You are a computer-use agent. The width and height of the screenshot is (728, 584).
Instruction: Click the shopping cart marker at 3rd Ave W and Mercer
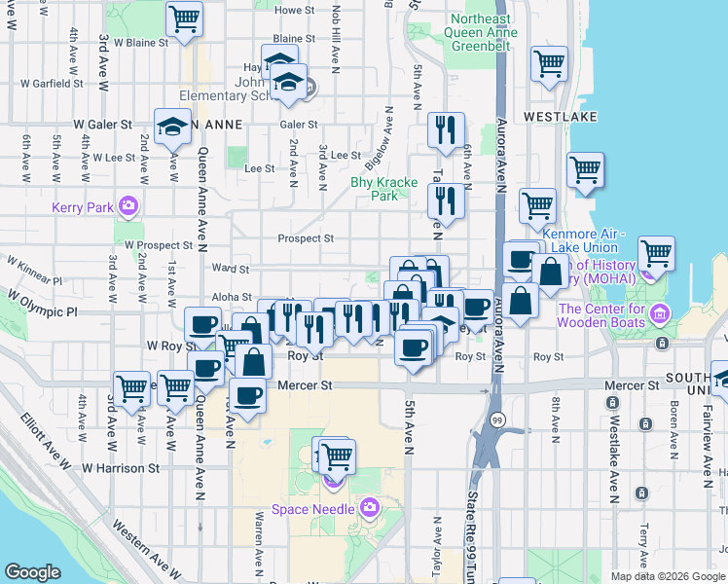(131, 389)
